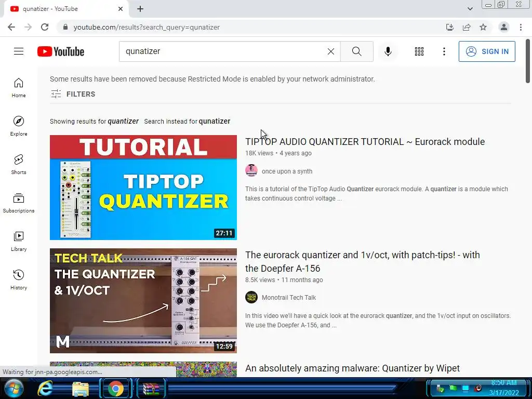Click the Chrome address bar URL
The width and height of the screenshot is (532, 399).
tap(147, 27)
